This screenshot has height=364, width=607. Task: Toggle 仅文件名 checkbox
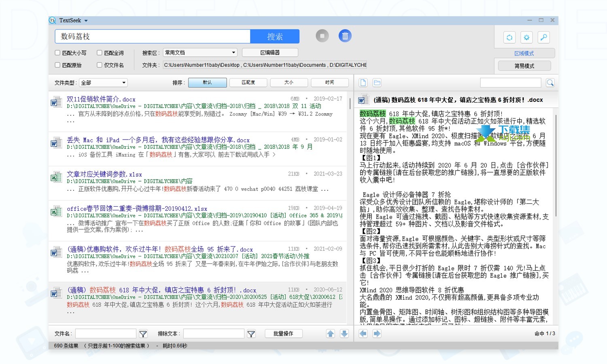tap(99, 65)
